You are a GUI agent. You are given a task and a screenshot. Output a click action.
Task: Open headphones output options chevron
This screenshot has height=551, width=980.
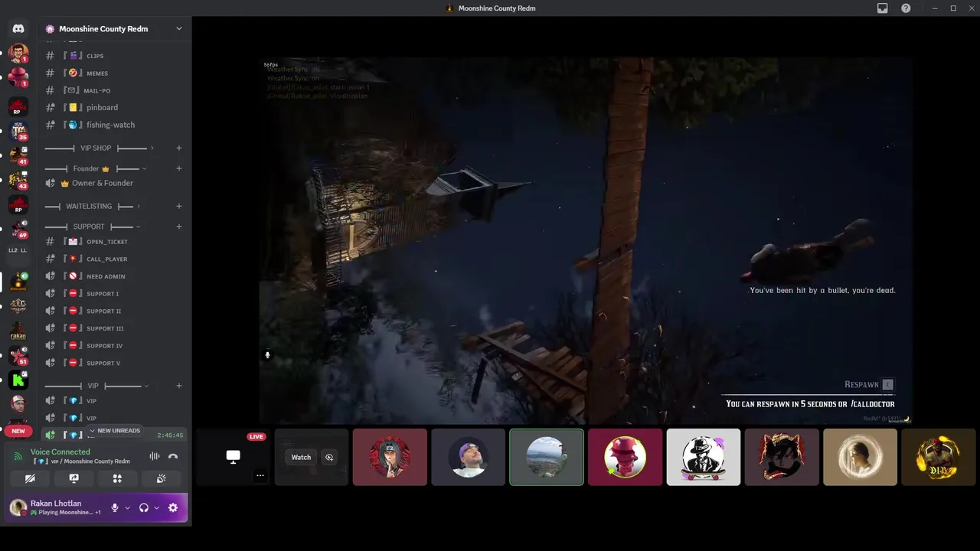[x=156, y=507]
